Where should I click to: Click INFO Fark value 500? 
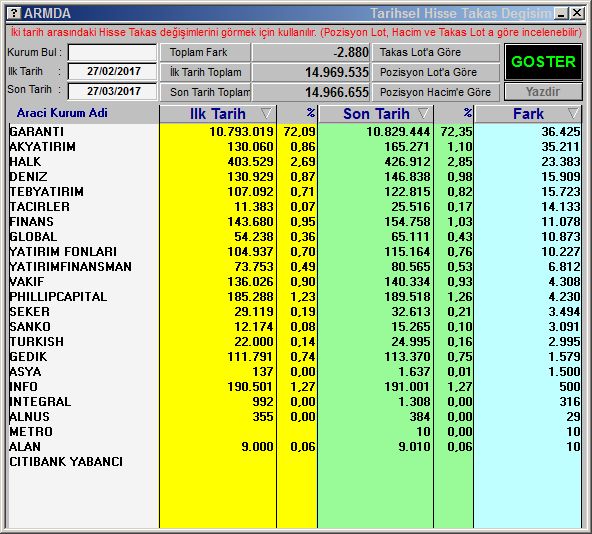(570, 387)
